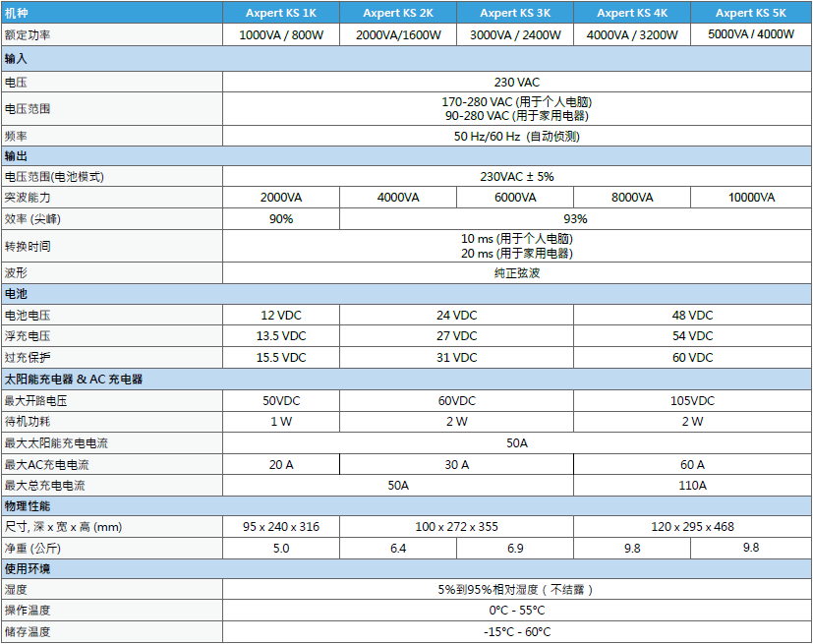The width and height of the screenshot is (813, 644).
Task: Click the 5000VA / 4000W rated power cell
Action: [x=751, y=34]
